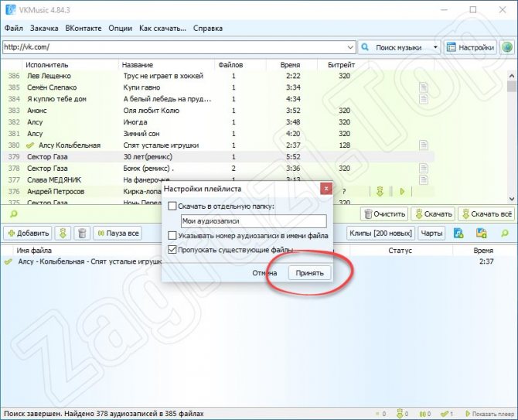518x420 pixels.
Task: Click the Очистить button
Action: click(x=384, y=214)
